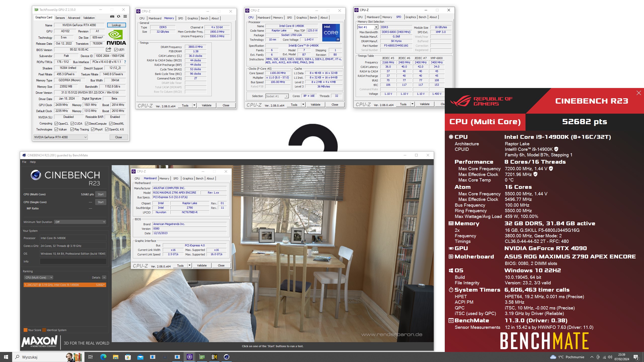Click the Bus Interface question mark icon

click(125, 62)
